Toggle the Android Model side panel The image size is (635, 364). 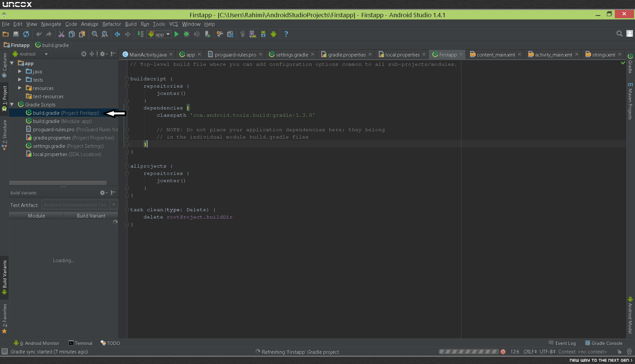[x=630, y=315]
